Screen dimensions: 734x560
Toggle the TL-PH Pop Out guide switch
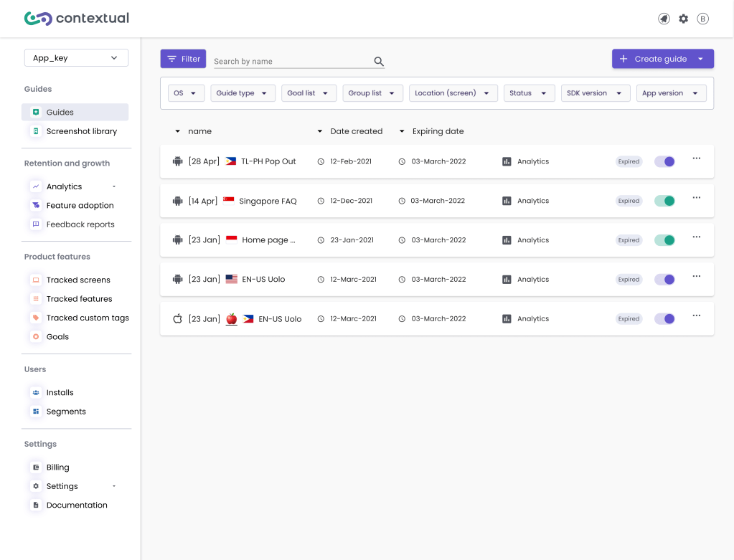664,161
